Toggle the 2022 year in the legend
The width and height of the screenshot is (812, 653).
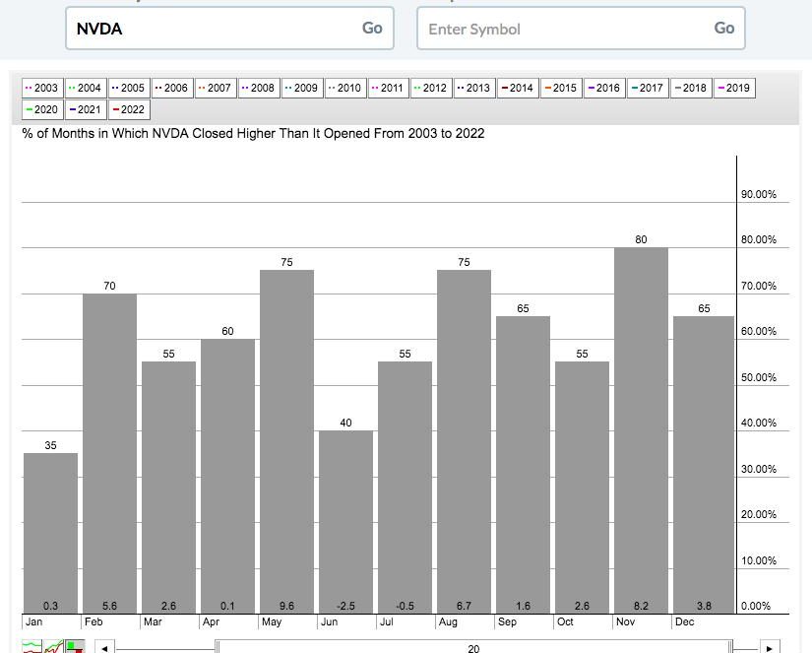[x=130, y=110]
